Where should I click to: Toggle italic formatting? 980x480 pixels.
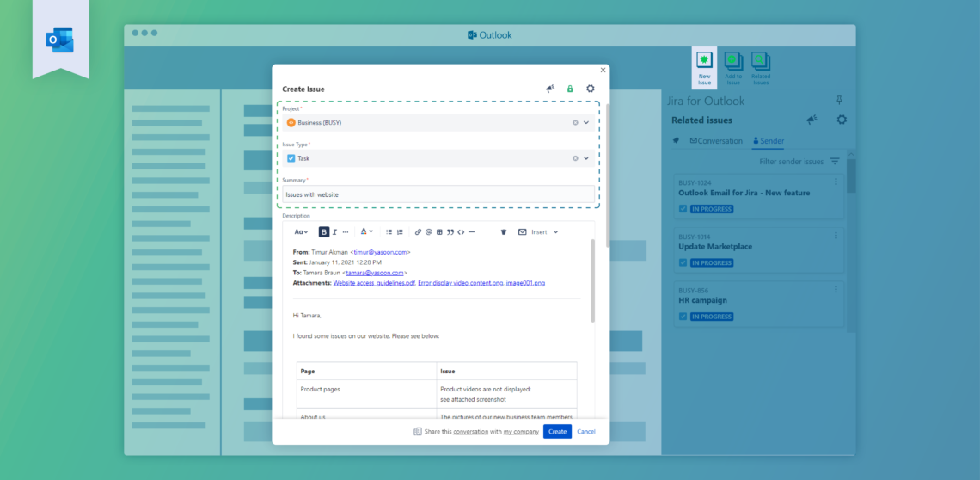coord(334,232)
